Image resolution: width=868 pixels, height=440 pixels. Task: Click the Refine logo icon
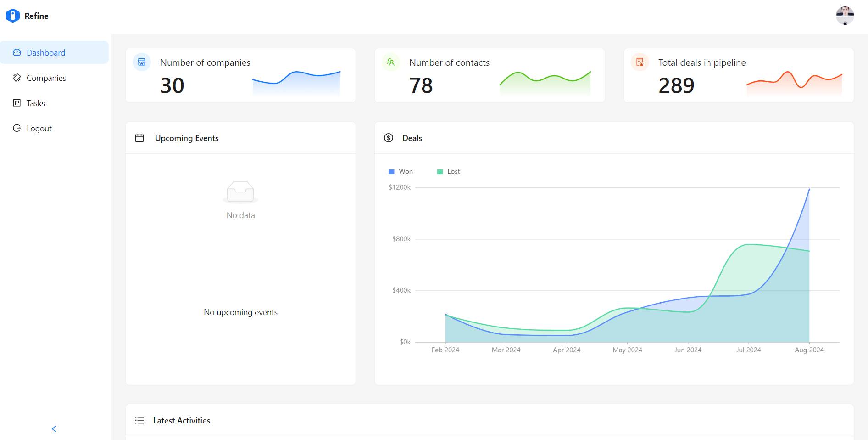13,16
